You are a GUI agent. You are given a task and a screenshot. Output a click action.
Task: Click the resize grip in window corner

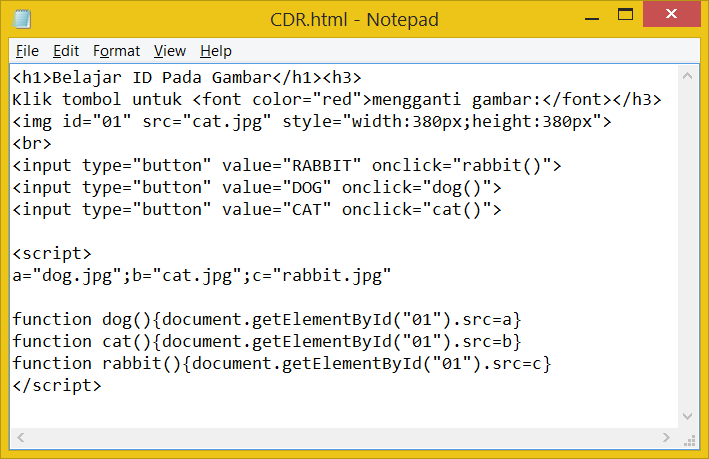689,440
